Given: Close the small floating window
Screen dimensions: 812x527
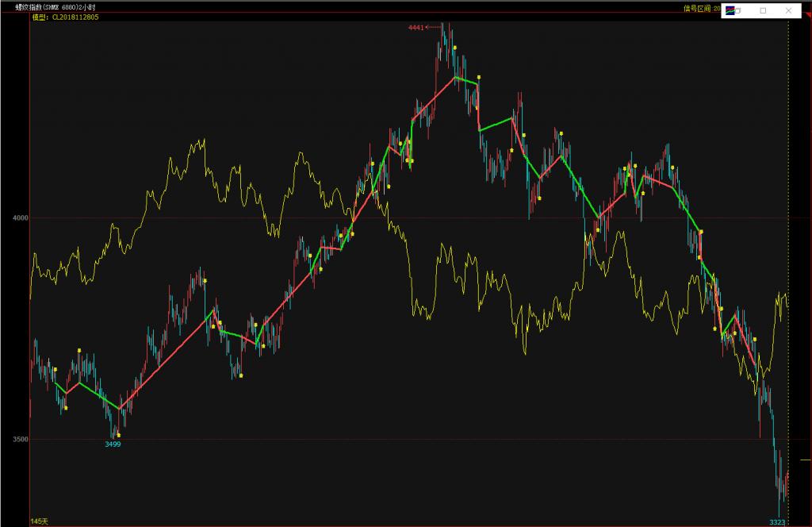Looking at the screenshot, I should 788,10.
